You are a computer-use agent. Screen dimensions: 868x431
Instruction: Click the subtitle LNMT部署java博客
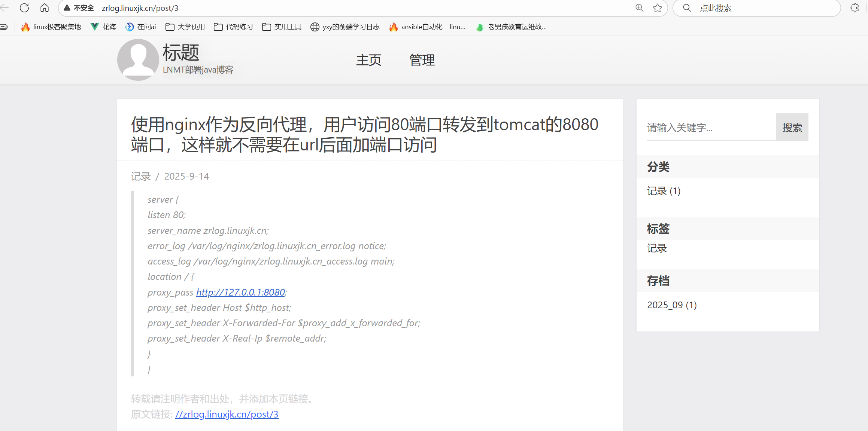click(198, 70)
